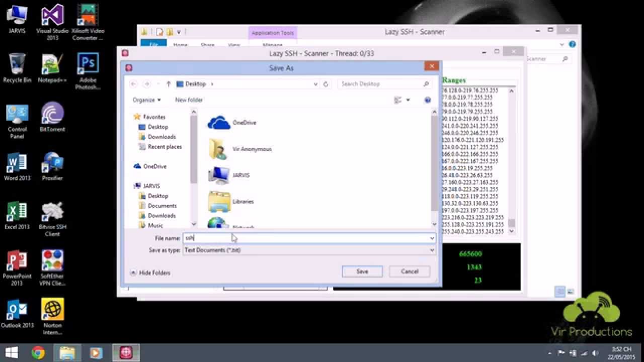644x362 pixels.
Task: Select the JARVIS computer item in file list
Action: [x=229, y=175]
